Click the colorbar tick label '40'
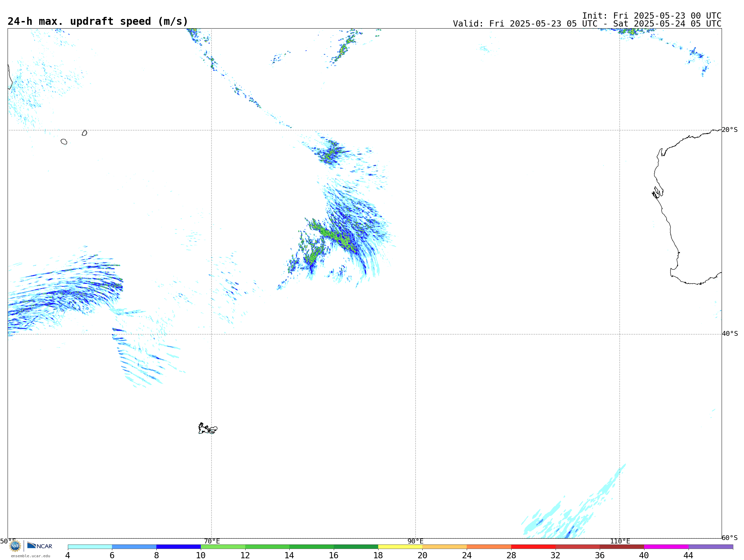This screenshot has height=560, width=744. (644, 555)
